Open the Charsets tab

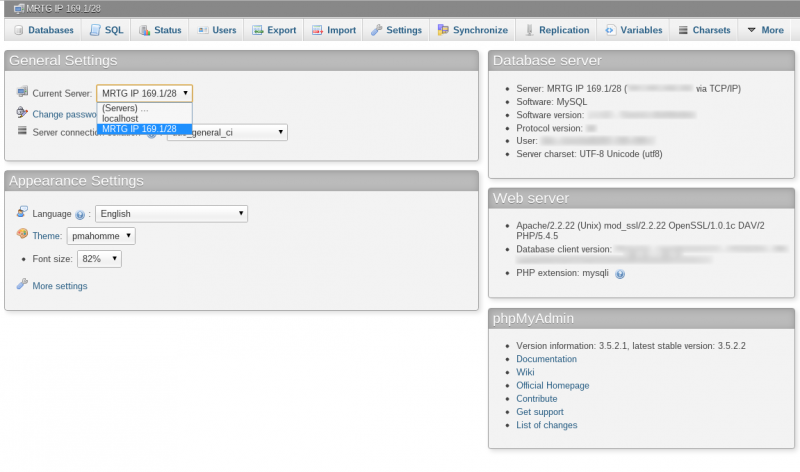coord(705,30)
